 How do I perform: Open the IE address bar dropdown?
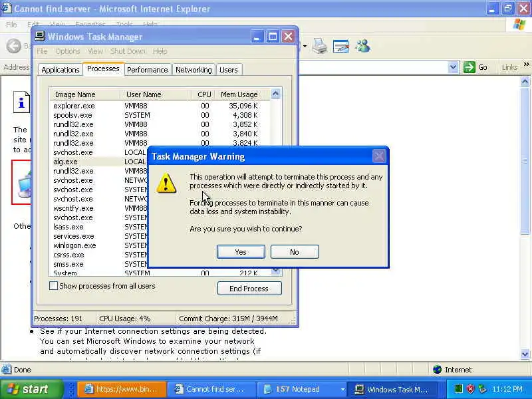tap(453, 67)
